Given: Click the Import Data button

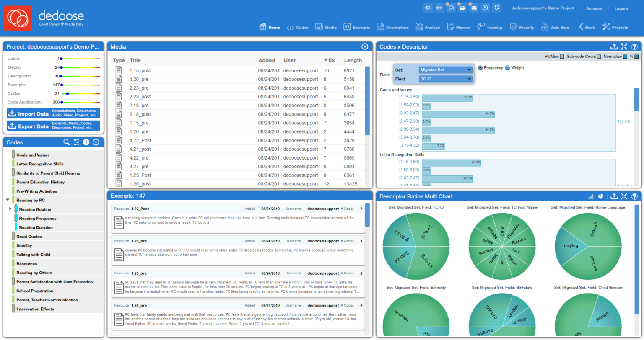Looking at the screenshot, I should pyautogui.click(x=53, y=113).
